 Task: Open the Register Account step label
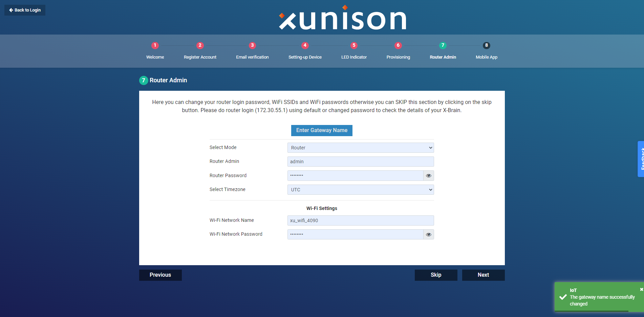click(x=200, y=57)
